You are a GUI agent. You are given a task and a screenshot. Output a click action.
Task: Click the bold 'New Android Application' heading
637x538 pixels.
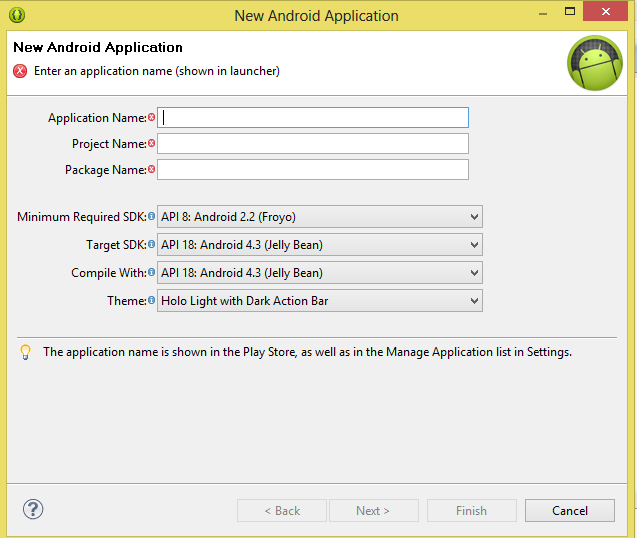pyautogui.click(x=98, y=48)
